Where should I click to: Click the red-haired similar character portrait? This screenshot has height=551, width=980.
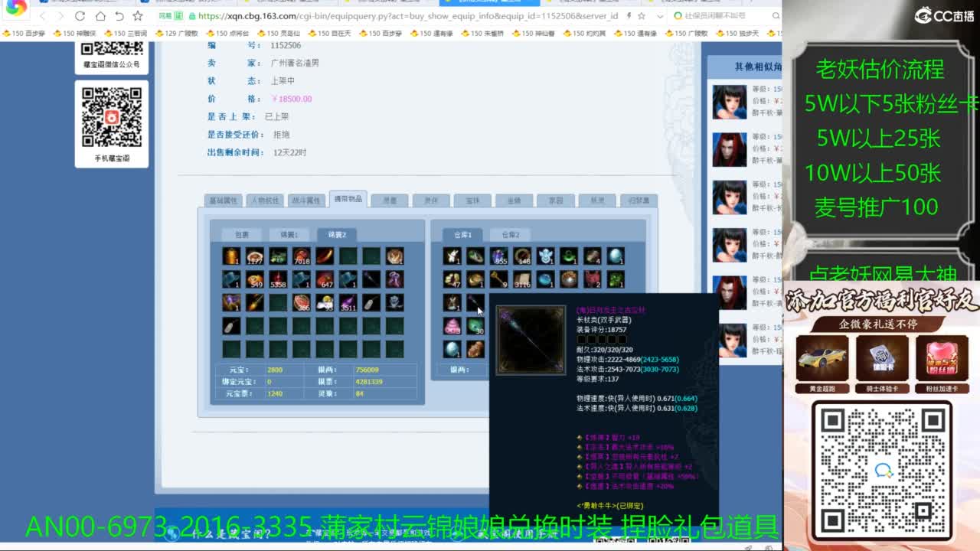point(729,149)
